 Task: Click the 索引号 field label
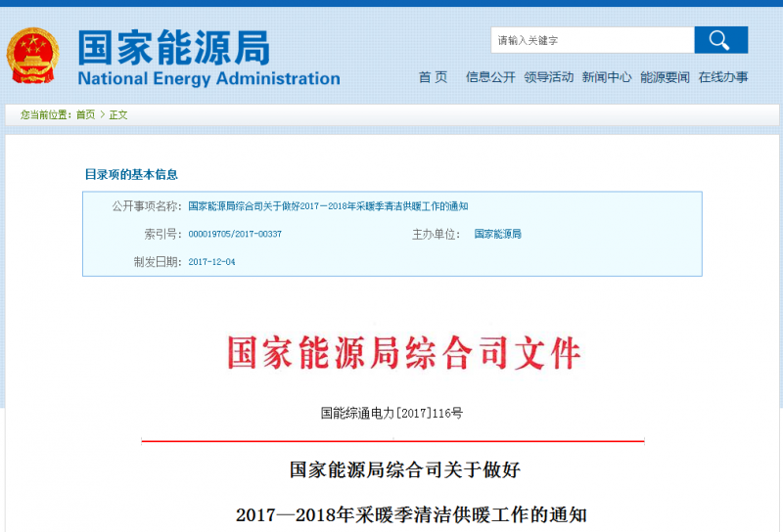(162, 234)
